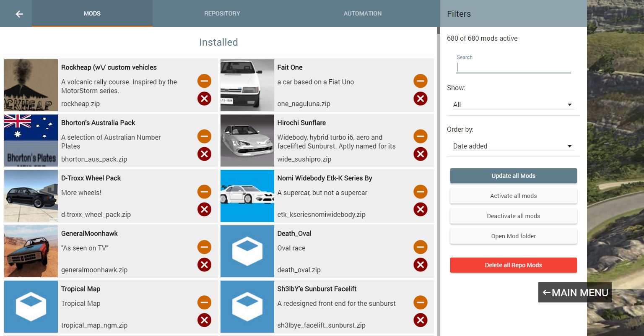The image size is (644, 336).
Task: Return to Main Menu
Action: point(575,293)
